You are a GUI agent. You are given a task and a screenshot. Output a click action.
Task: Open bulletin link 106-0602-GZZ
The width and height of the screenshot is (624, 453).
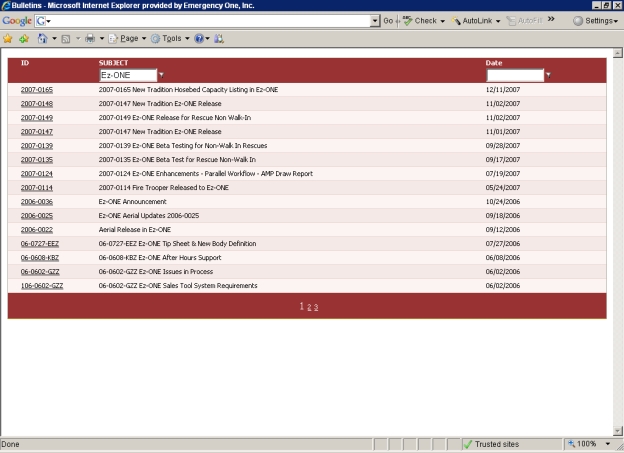click(42, 286)
